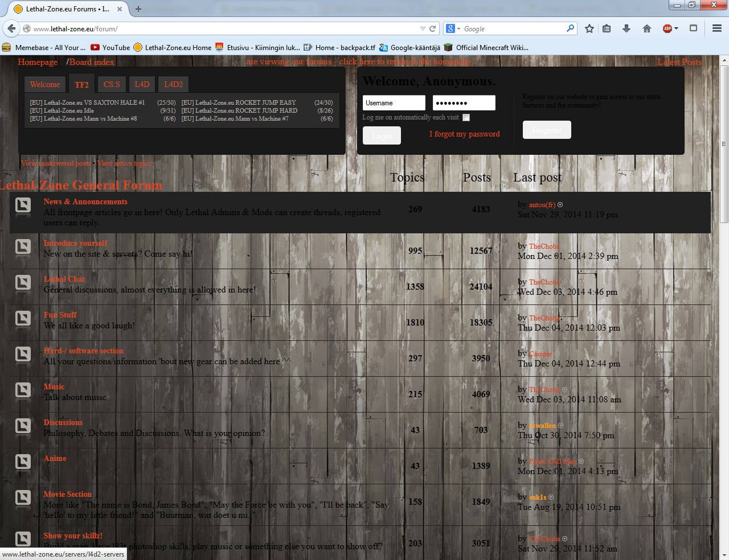Click the Movie Section forum icon
Image resolution: width=729 pixels, height=560 pixels.
pyautogui.click(x=23, y=497)
